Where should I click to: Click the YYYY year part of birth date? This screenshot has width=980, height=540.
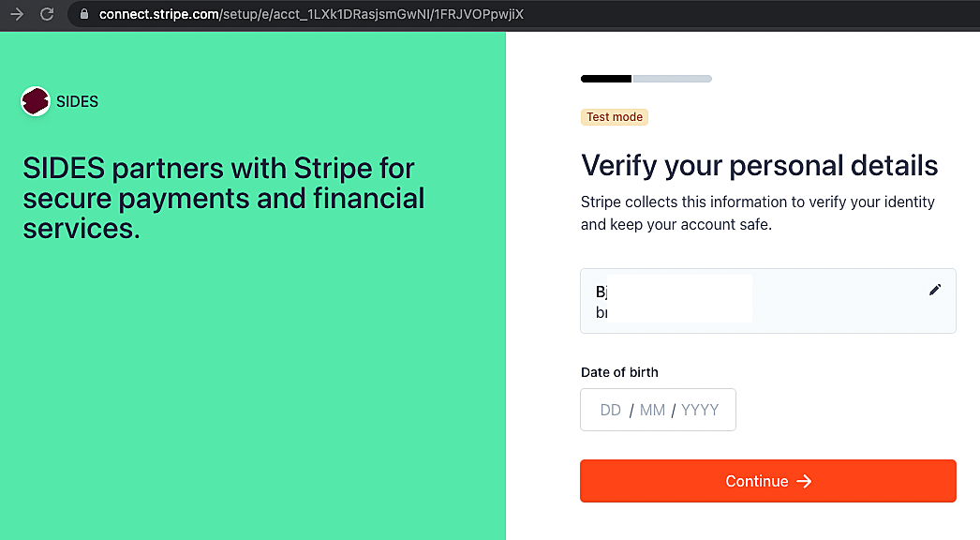(699, 410)
